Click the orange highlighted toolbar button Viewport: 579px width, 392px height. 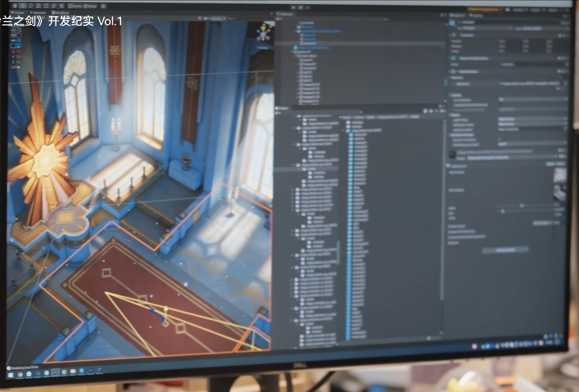pyautogui.click(x=485, y=10)
